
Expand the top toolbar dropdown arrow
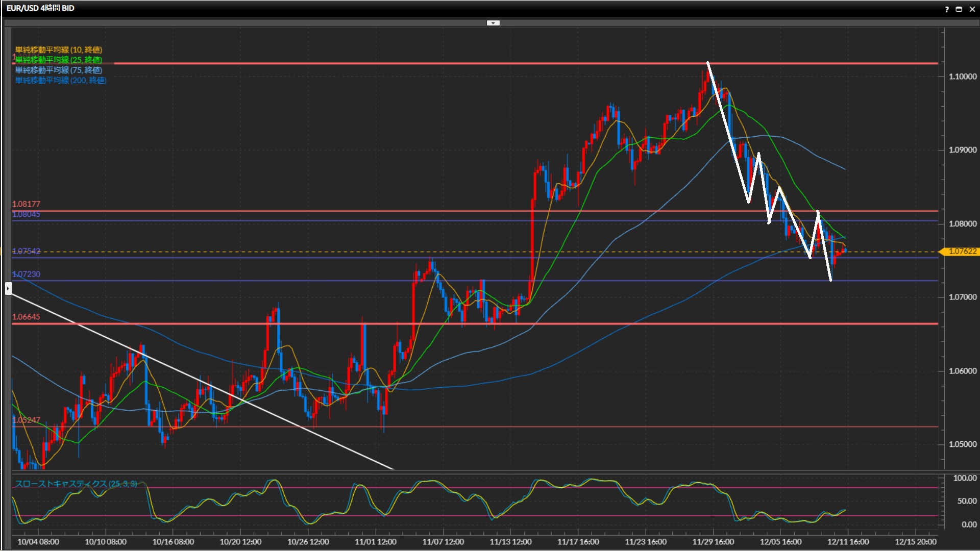pos(493,23)
